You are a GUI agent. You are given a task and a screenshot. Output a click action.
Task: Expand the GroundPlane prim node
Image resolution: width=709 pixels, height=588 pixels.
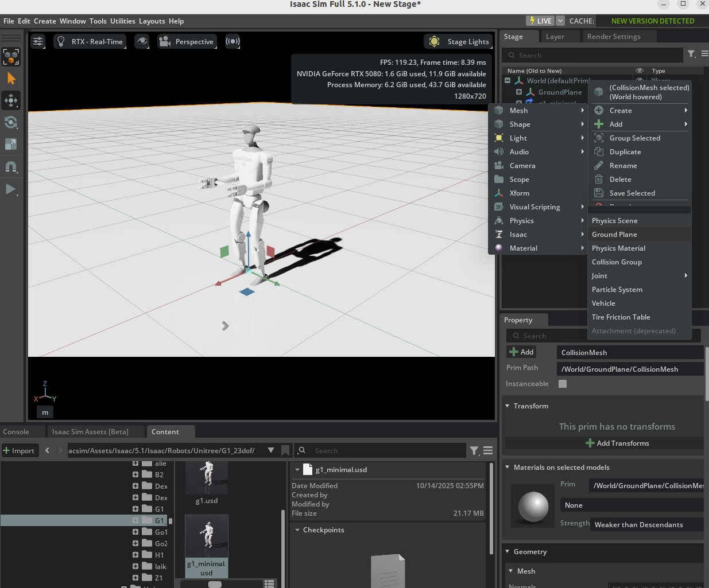[519, 92]
